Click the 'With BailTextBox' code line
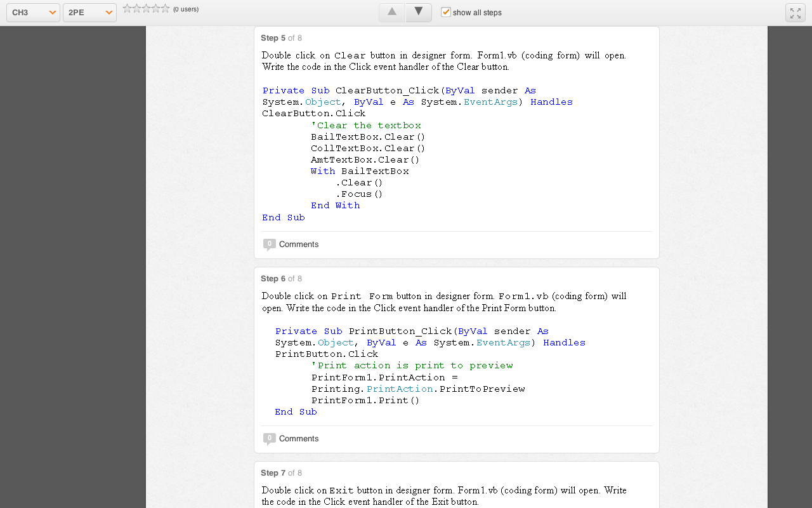 (360, 171)
